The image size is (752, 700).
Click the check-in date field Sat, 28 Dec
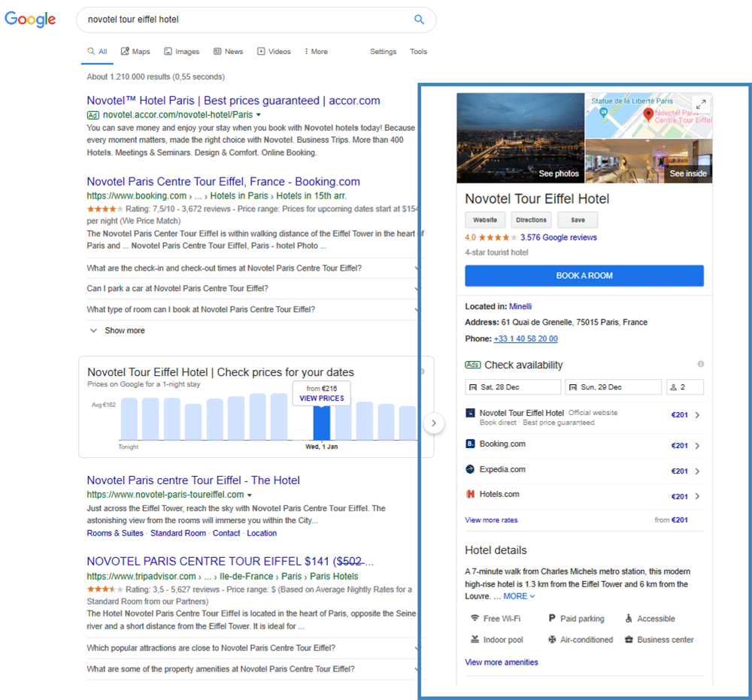pos(513,387)
